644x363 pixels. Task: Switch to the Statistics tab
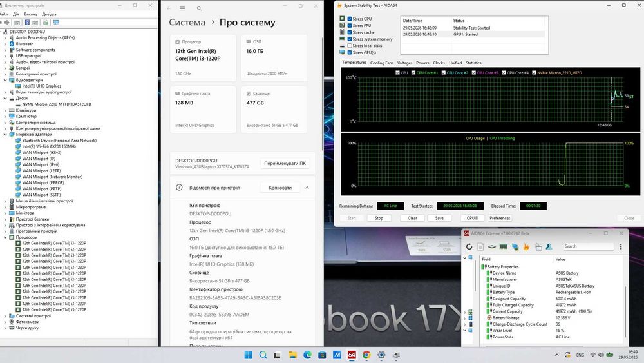(473, 63)
